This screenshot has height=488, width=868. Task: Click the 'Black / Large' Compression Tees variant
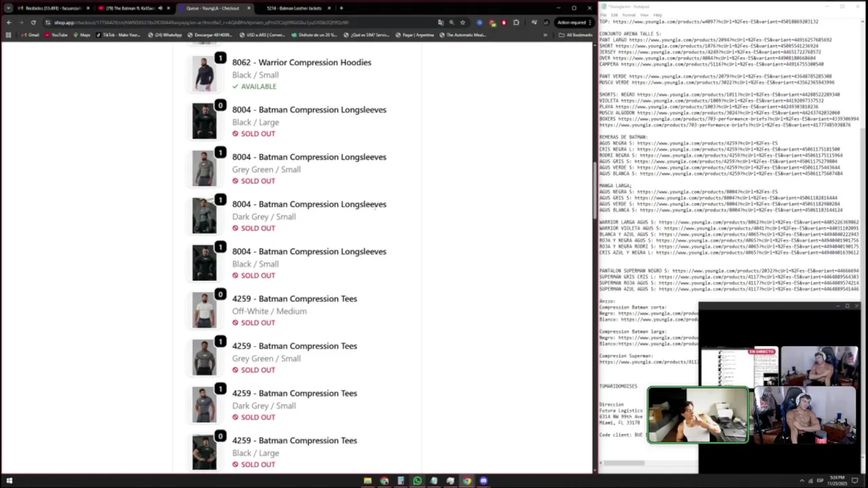[x=256, y=453]
